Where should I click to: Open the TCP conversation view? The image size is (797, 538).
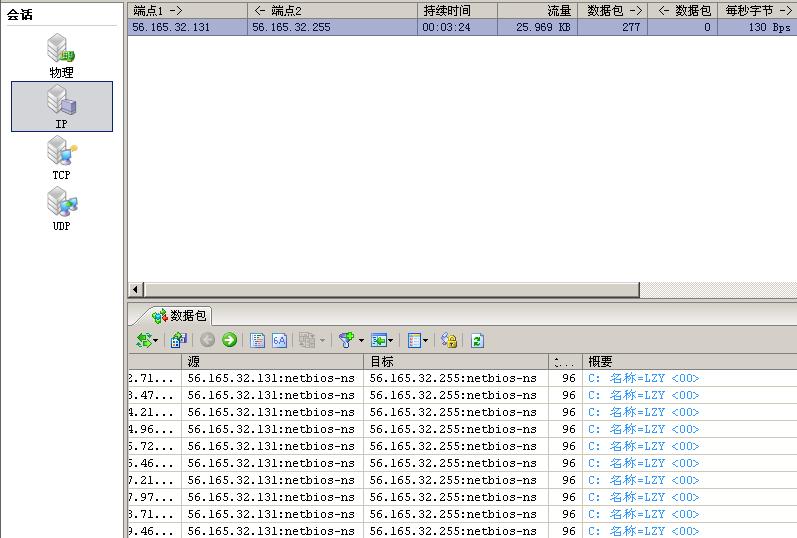coord(62,158)
